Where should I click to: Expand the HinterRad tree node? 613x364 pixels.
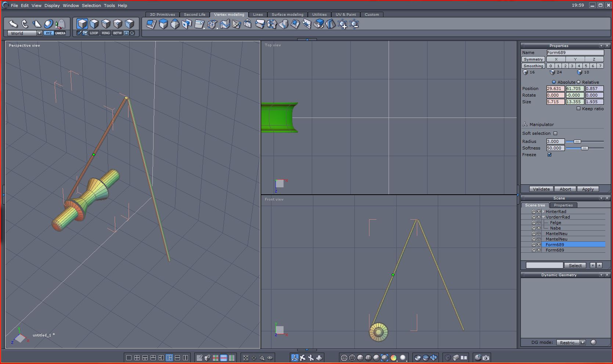(x=544, y=212)
